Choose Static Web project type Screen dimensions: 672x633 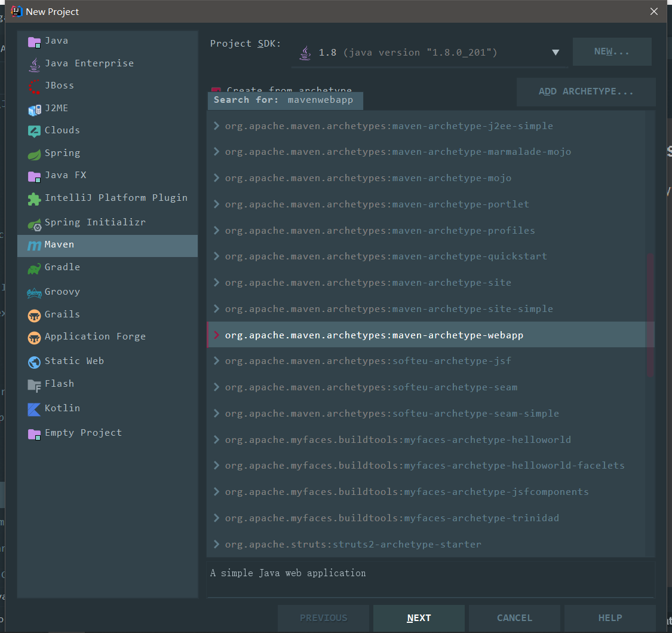(x=107, y=361)
